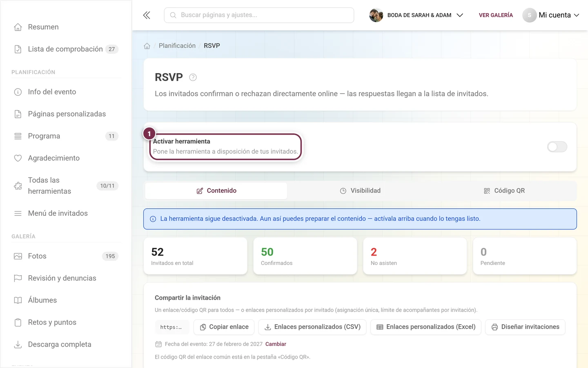Click the Cambiar link next to event date
Viewport: 588px width, 368px height.
[276, 344]
